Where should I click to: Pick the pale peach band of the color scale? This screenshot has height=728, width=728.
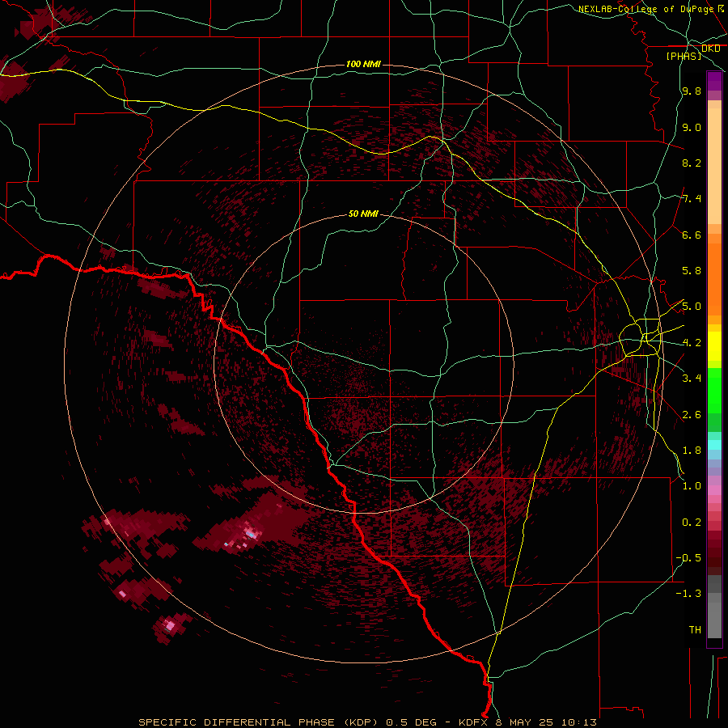tap(714, 166)
